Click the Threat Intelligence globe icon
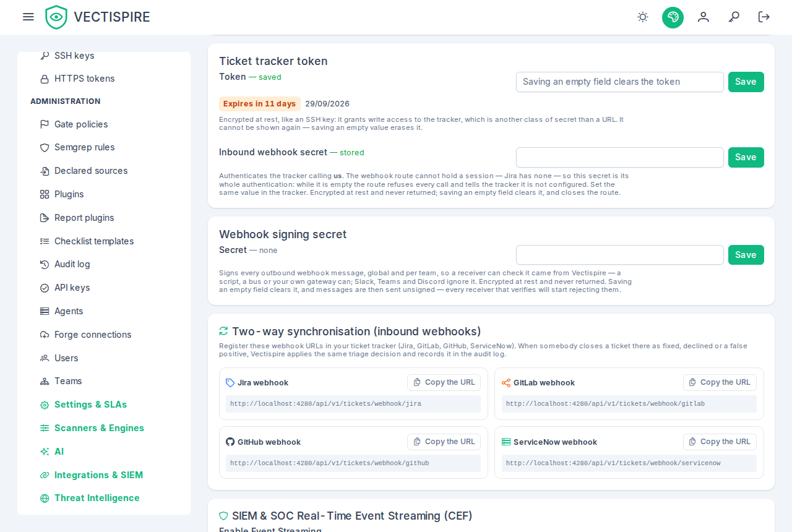Viewport: 792px width, 532px height. [x=45, y=498]
